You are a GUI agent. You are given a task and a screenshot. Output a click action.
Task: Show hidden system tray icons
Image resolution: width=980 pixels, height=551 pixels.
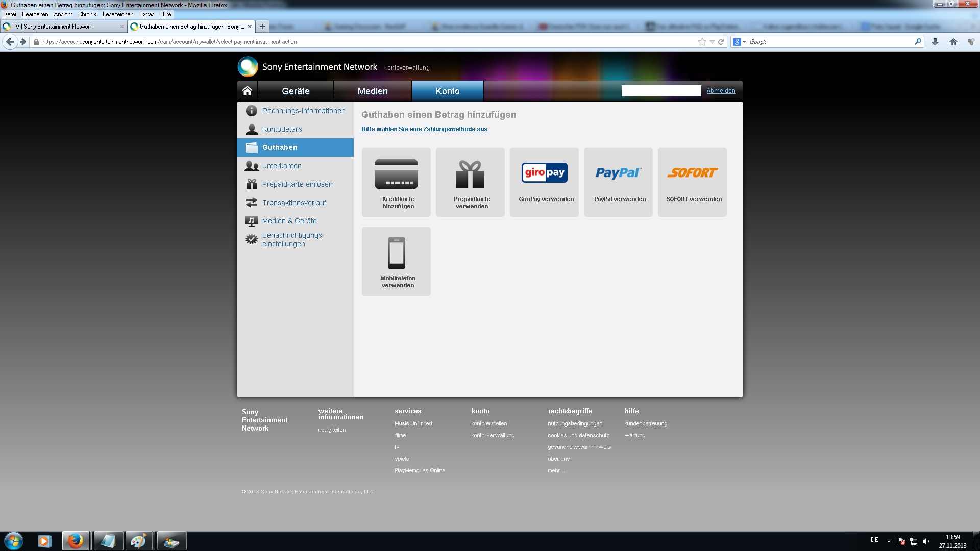coord(889,541)
